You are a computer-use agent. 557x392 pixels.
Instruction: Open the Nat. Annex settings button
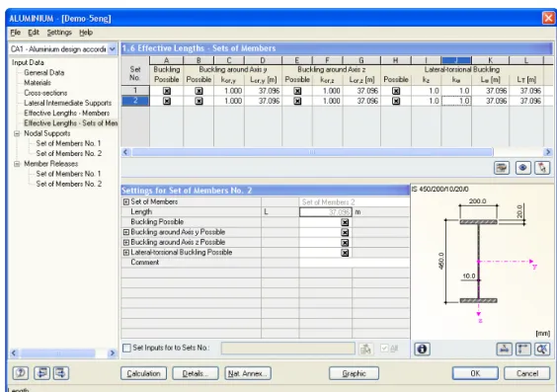click(248, 373)
